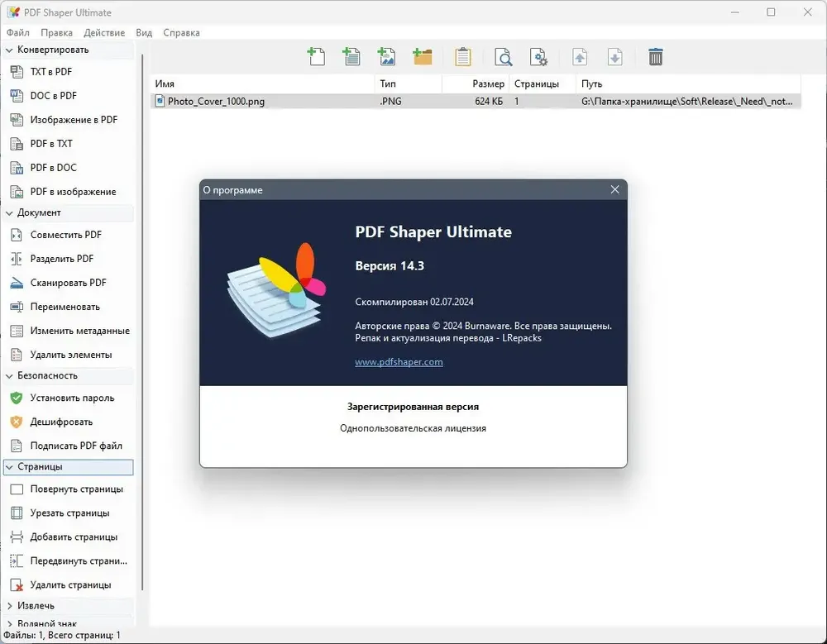The height and width of the screenshot is (644, 827).
Task: Open the Вид menu
Action: pyautogui.click(x=144, y=33)
